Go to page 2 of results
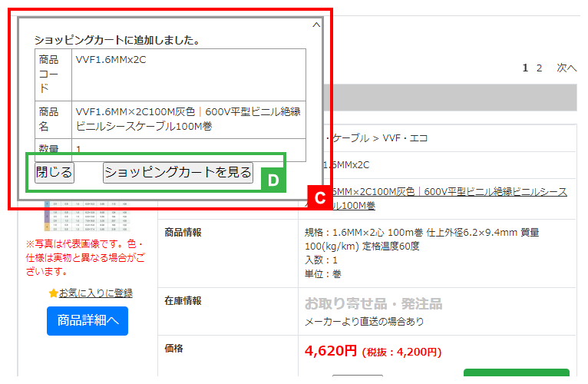Image resolution: width=588 pixels, height=384 pixels. [x=539, y=68]
